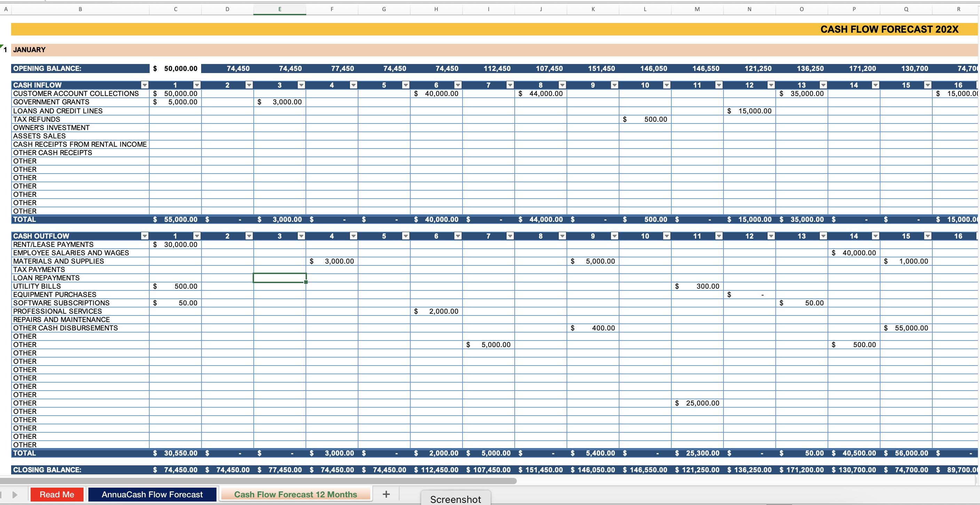Open the Cash Inflow column 3 filter arrow

click(301, 85)
